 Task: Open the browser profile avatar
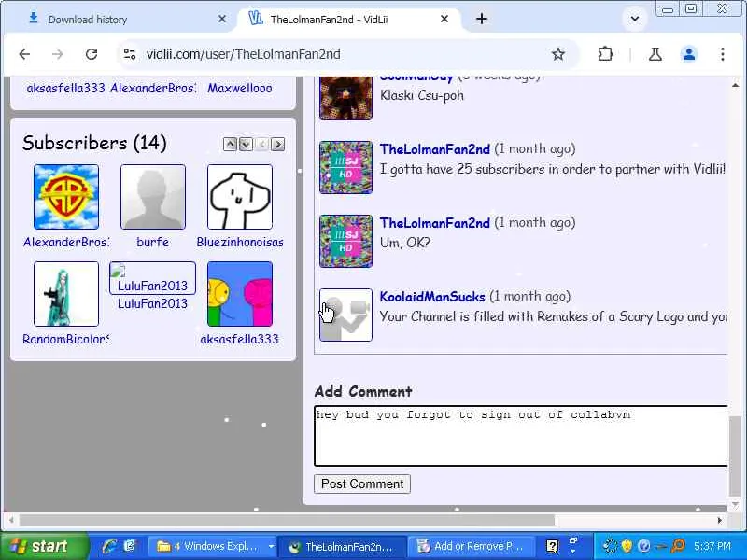689,54
